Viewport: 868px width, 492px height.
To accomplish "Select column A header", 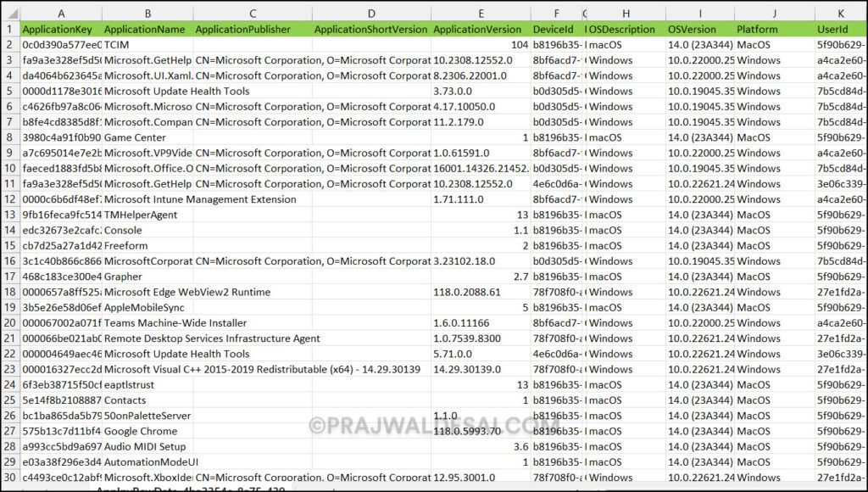I will [61, 14].
